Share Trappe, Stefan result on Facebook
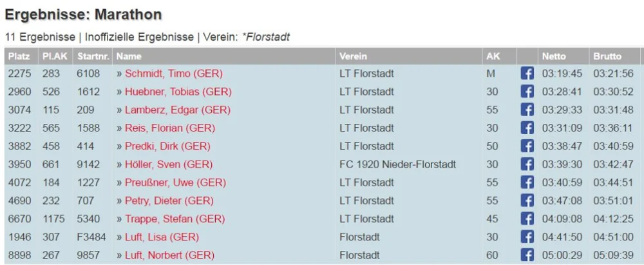Viewport: 644px width, 265px height. 527,219
